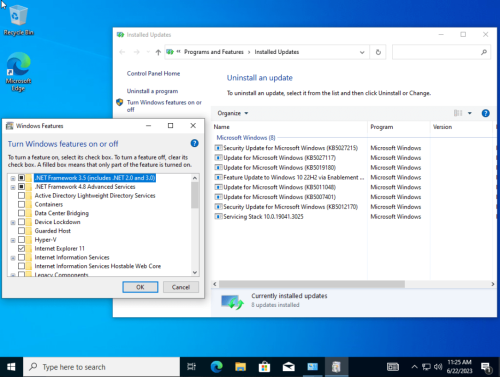Open Microsoft Edge from the taskbar
500x377 pixels.
[217, 367]
